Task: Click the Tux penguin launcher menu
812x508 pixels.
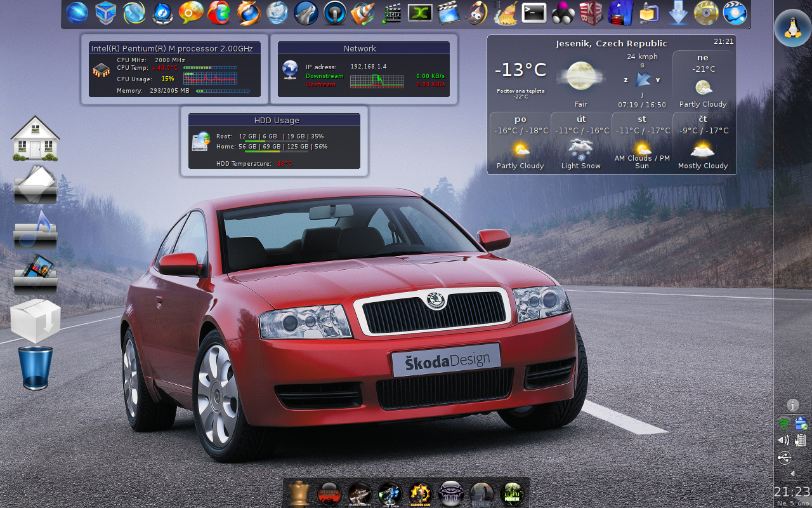Action: [792, 27]
